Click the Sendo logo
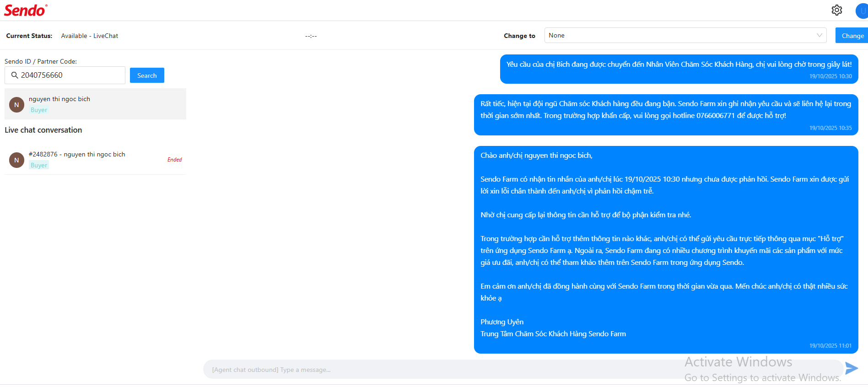Viewport: 868px width, 387px height. click(x=26, y=10)
